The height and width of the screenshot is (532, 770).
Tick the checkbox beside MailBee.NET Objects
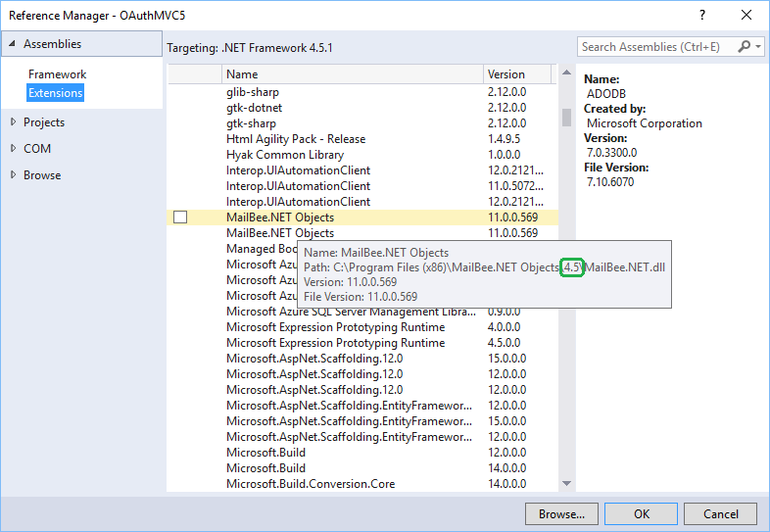click(180, 218)
